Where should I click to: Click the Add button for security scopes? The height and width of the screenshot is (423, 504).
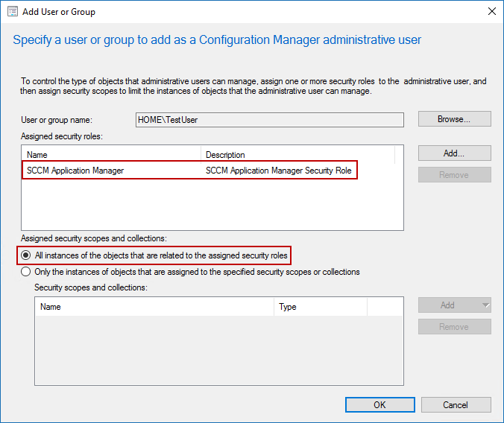[448, 305]
